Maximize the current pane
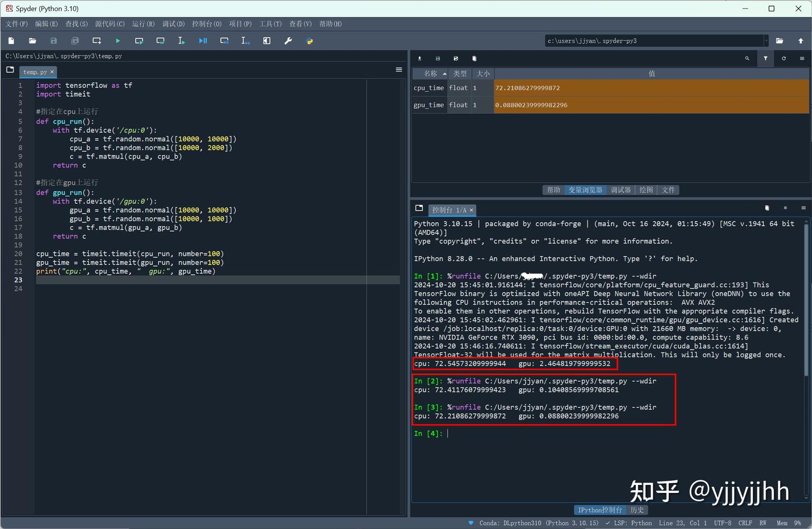This screenshot has width=812, height=529. pos(267,41)
